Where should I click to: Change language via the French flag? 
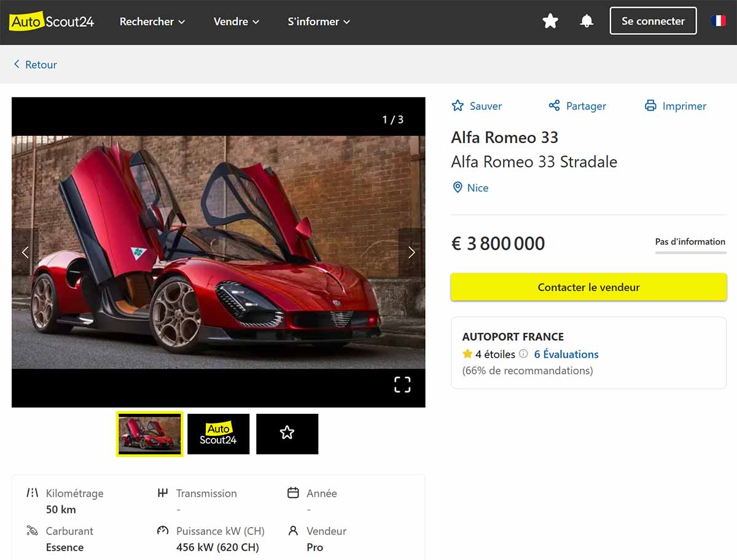pyautogui.click(x=718, y=21)
